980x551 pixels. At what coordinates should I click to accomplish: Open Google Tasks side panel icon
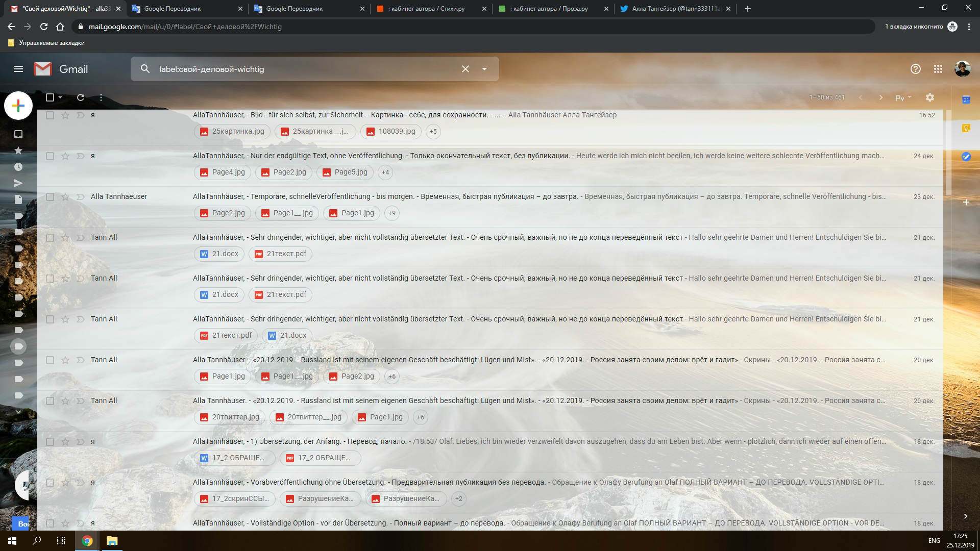point(966,157)
